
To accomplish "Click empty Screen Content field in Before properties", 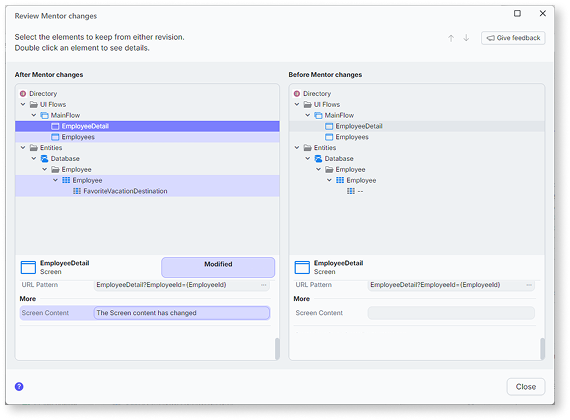I will [451, 313].
